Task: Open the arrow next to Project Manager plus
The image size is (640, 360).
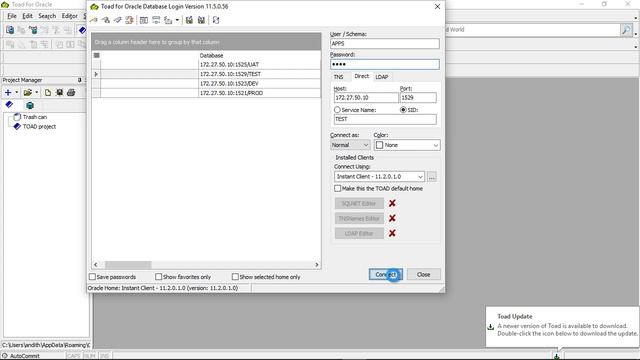Action: 16,93
